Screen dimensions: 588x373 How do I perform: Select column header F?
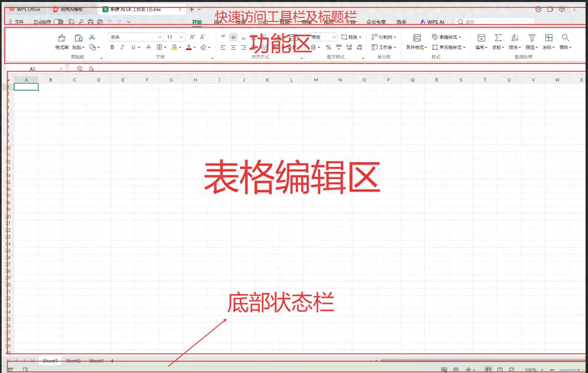(147, 80)
